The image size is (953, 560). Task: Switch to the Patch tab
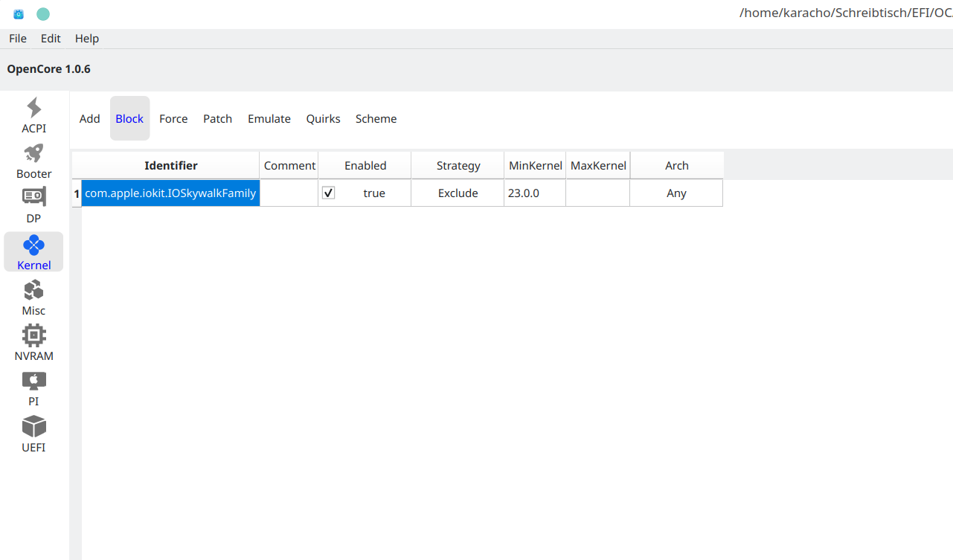218,119
